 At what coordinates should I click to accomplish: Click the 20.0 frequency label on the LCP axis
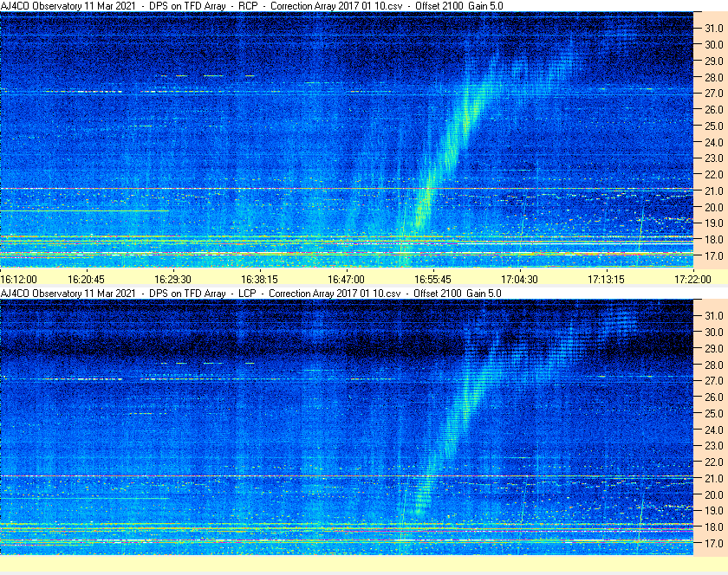pos(714,494)
